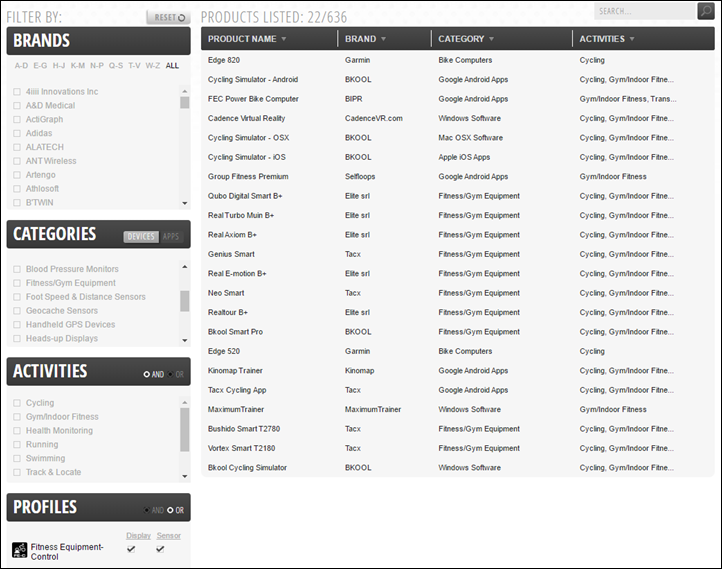Uncheck the Display checkbox for Fitness Equipment-Control
This screenshot has width=722, height=569.
[132, 548]
